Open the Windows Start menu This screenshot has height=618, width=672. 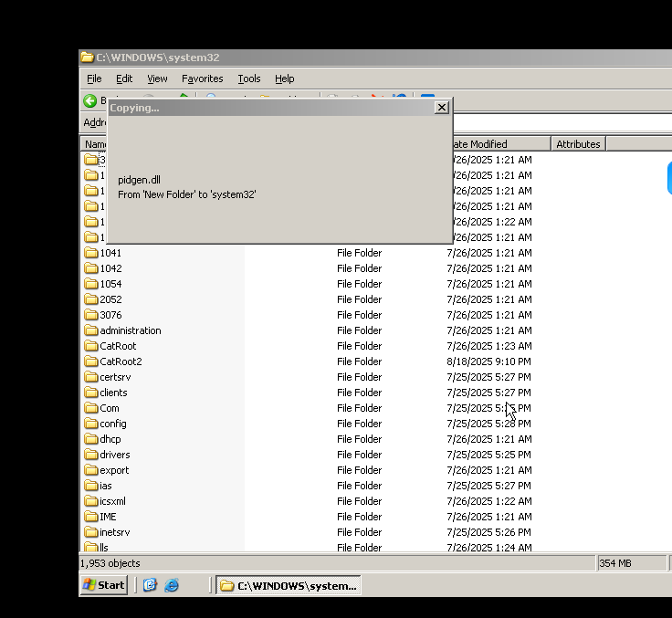point(104,585)
